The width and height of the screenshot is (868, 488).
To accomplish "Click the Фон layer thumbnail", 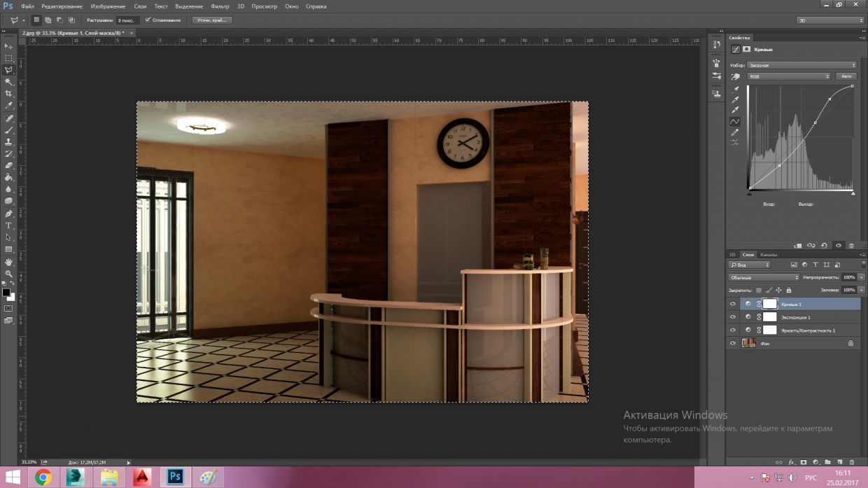I will (x=748, y=343).
